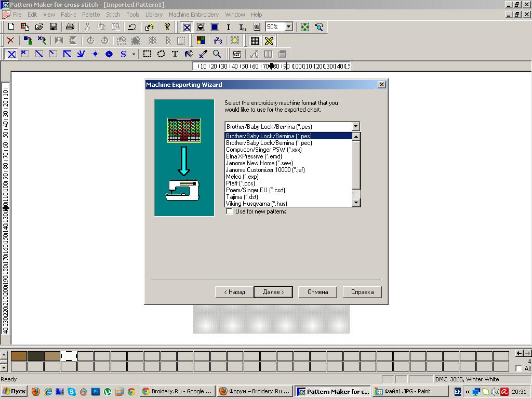Choose Tajima (*.dst) from format list
The image size is (532, 399).
click(x=242, y=197)
